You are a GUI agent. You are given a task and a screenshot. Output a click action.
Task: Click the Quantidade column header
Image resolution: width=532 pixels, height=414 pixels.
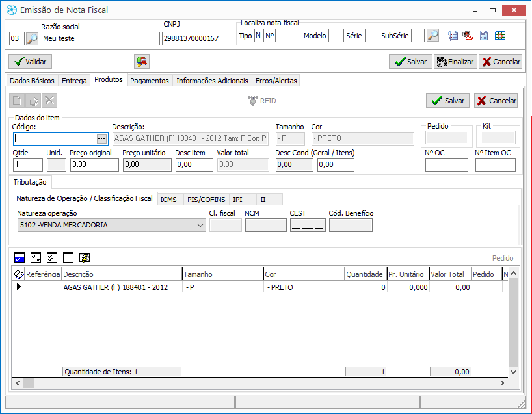point(366,274)
